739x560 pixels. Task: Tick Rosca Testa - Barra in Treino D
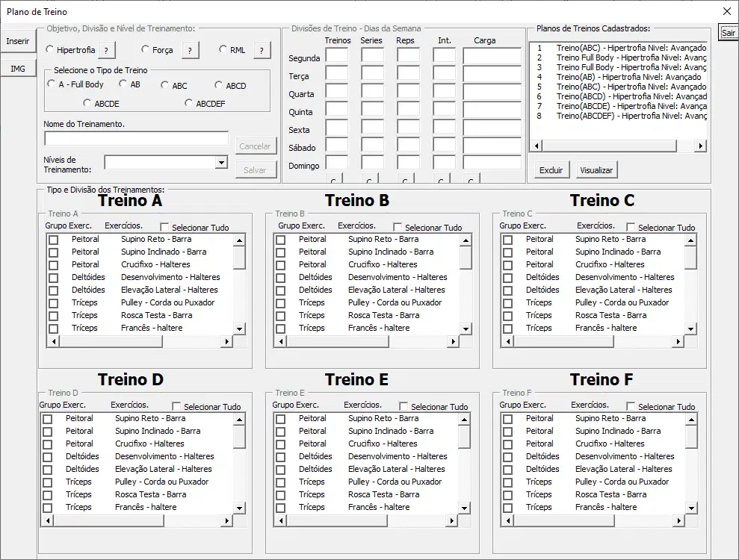[x=48, y=495]
